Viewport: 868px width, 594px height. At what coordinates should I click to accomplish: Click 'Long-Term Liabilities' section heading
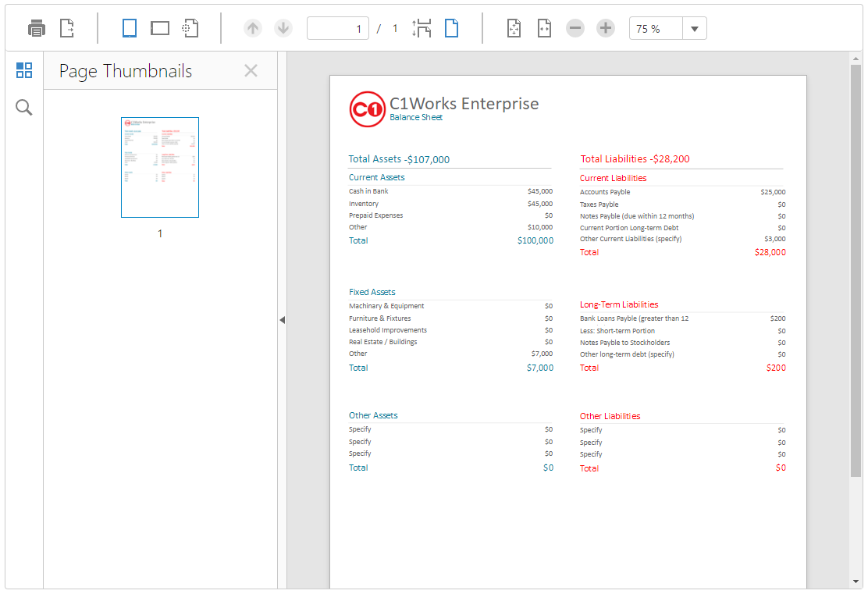click(619, 304)
